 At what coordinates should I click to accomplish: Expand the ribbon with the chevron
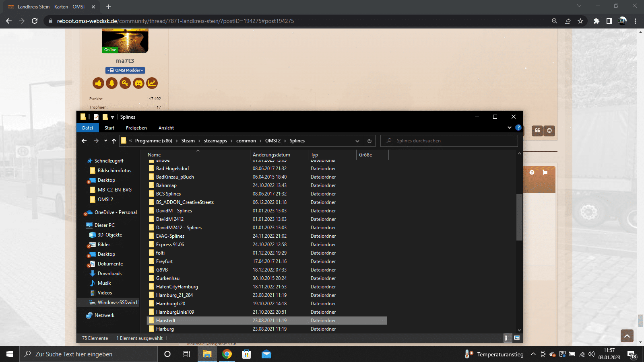tap(510, 128)
